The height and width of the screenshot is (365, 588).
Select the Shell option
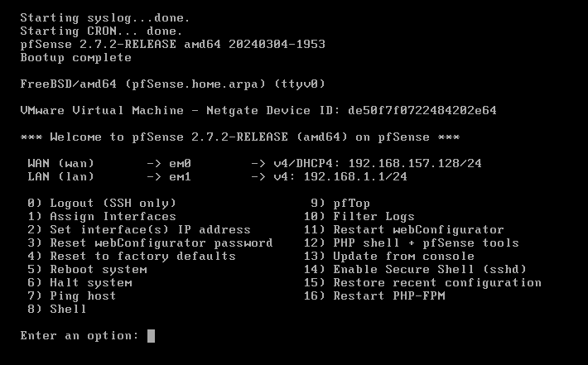click(x=57, y=310)
